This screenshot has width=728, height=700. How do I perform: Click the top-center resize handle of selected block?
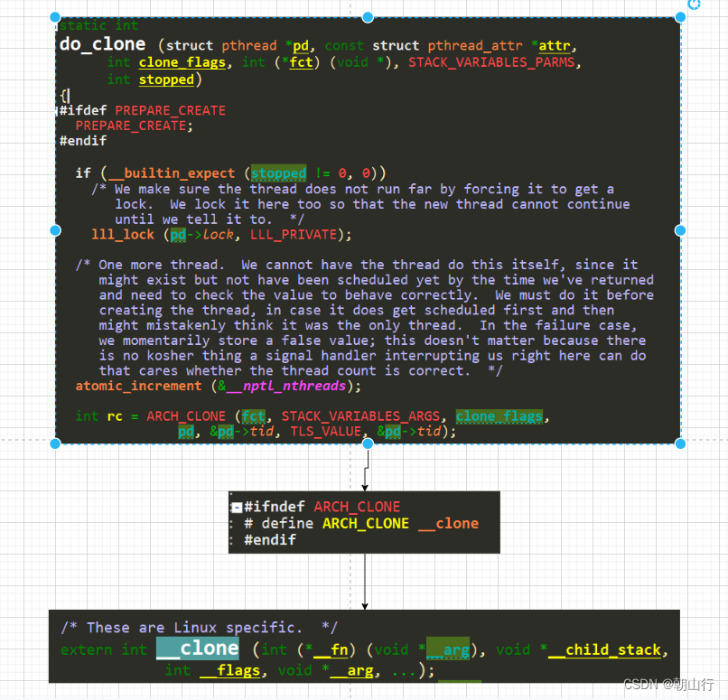(368, 18)
